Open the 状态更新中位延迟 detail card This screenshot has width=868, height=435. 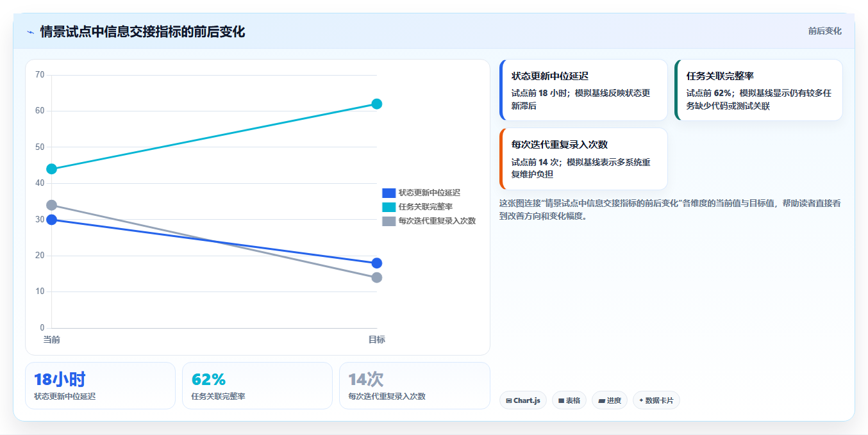click(x=583, y=90)
